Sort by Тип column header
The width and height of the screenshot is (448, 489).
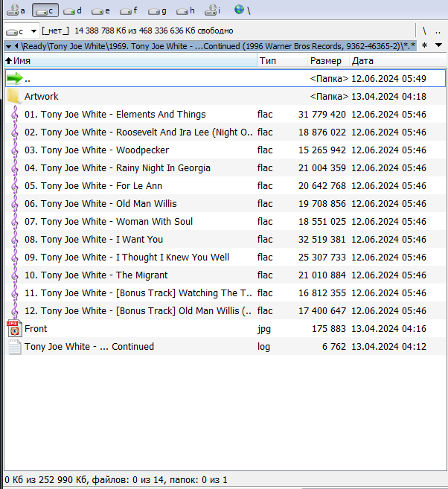[283, 60]
